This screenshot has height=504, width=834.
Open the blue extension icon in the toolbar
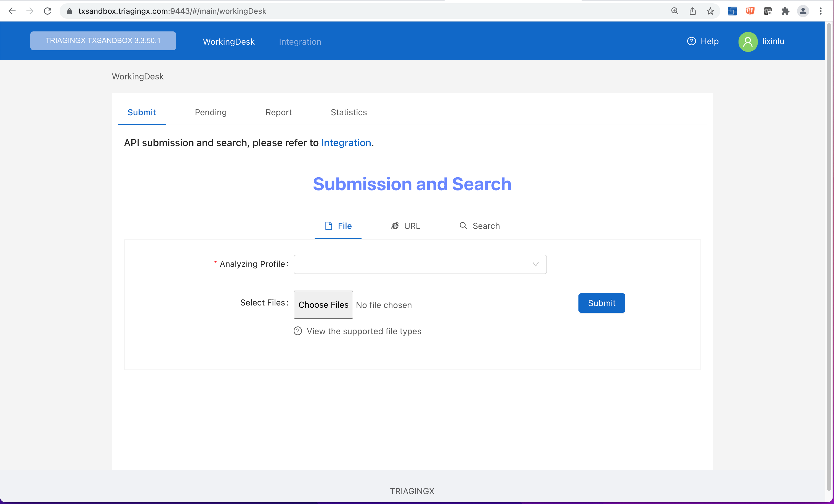pos(732,11)
